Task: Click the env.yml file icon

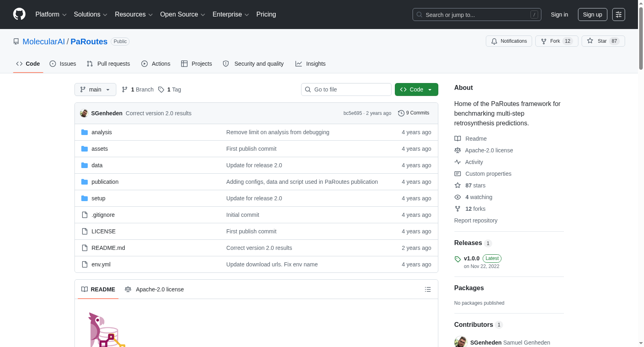Action: [x=85, y=264]
